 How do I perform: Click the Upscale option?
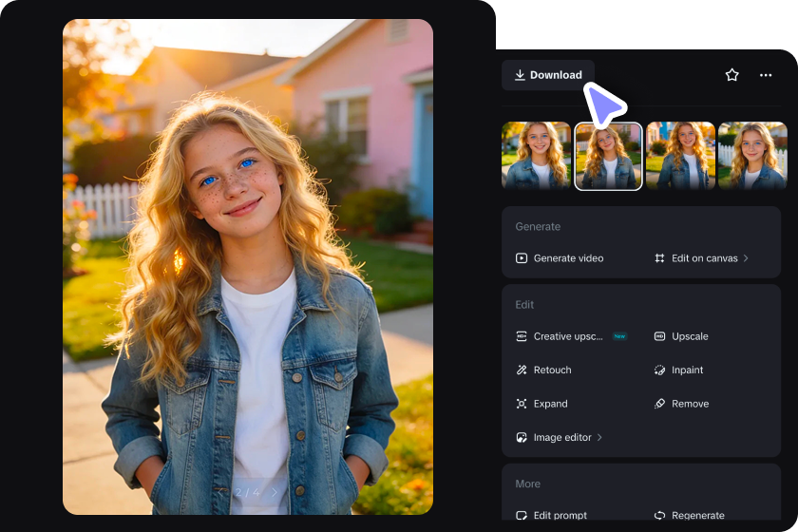[681, 336]
